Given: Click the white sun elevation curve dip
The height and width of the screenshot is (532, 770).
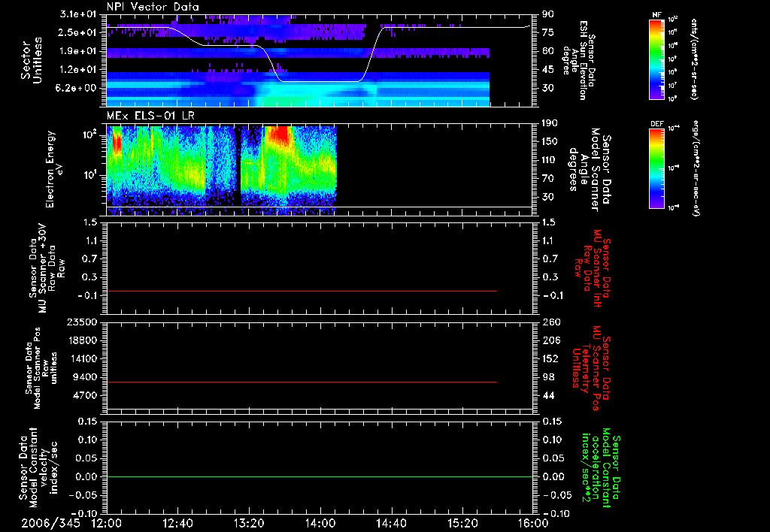Looking at the screenshot, I should (322, 80).
